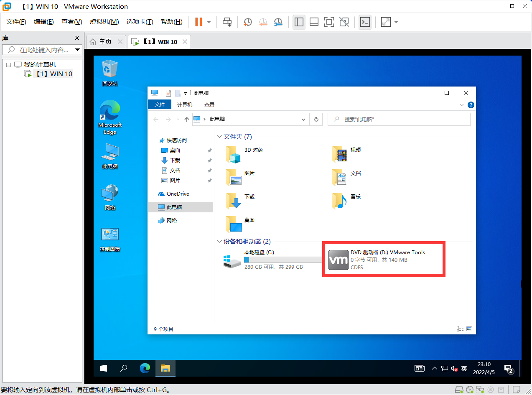This screenshot has height=395, width=532.
Task: Click the Explorer back arrow
Action: pos(156,120)
